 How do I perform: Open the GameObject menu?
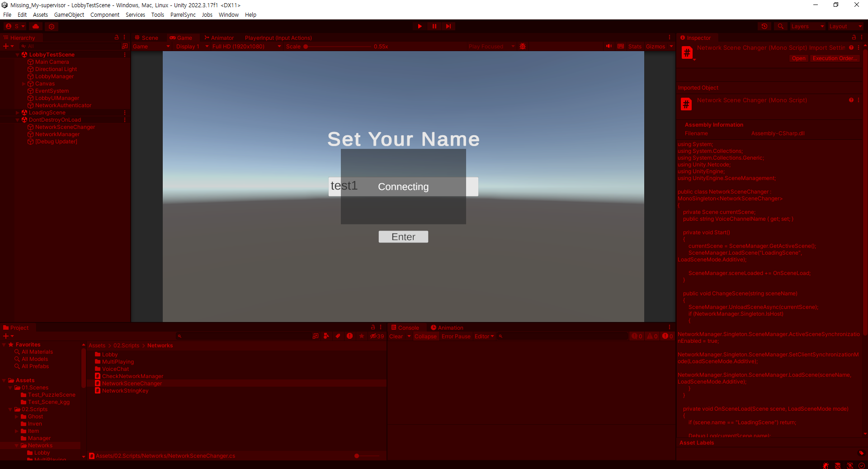pos(69,14)
